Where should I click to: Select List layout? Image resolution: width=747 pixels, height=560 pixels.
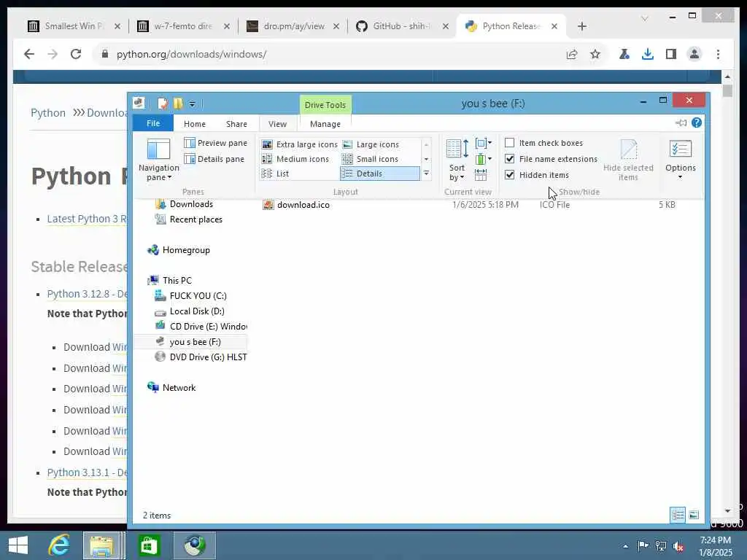click(275, 174)
